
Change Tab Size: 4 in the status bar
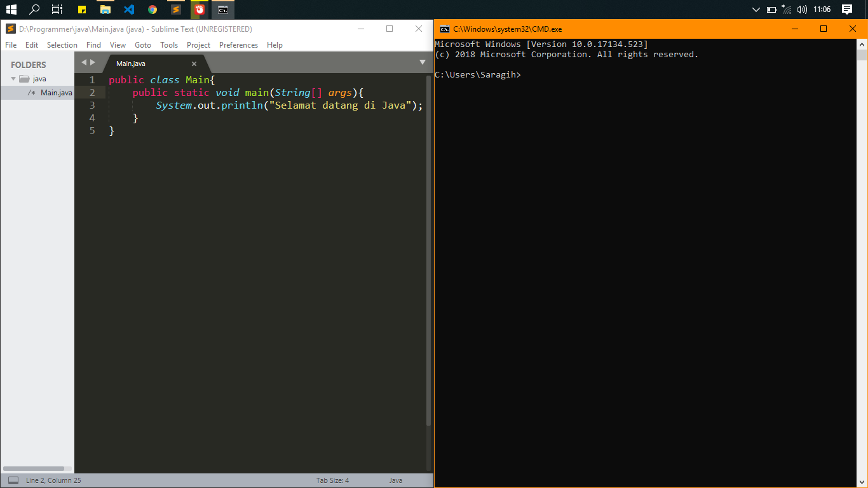tap(333, 480)
